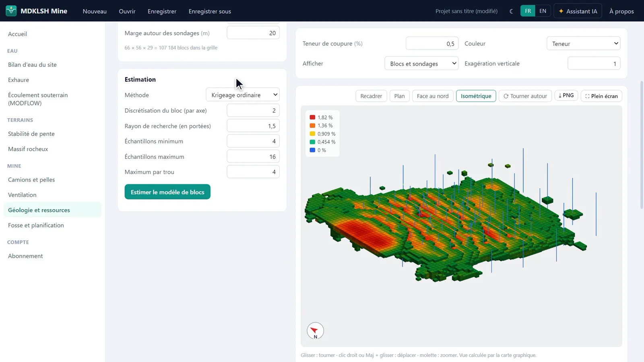Click Recadrer view button

click(371, 96)
